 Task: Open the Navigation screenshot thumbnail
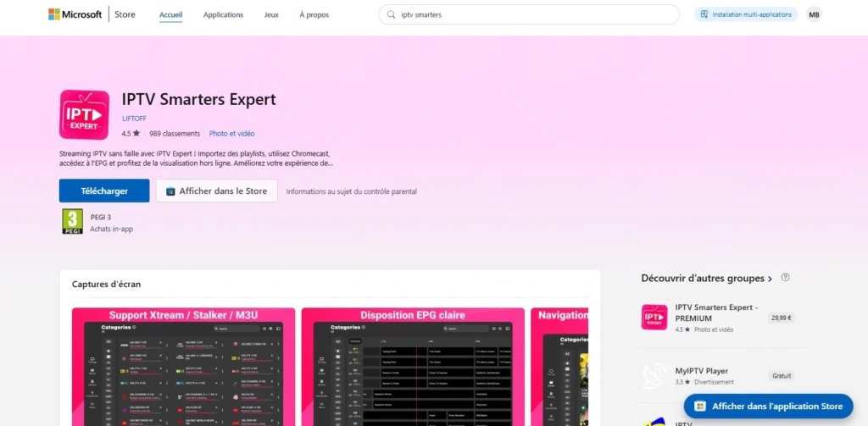pos(559,367)
